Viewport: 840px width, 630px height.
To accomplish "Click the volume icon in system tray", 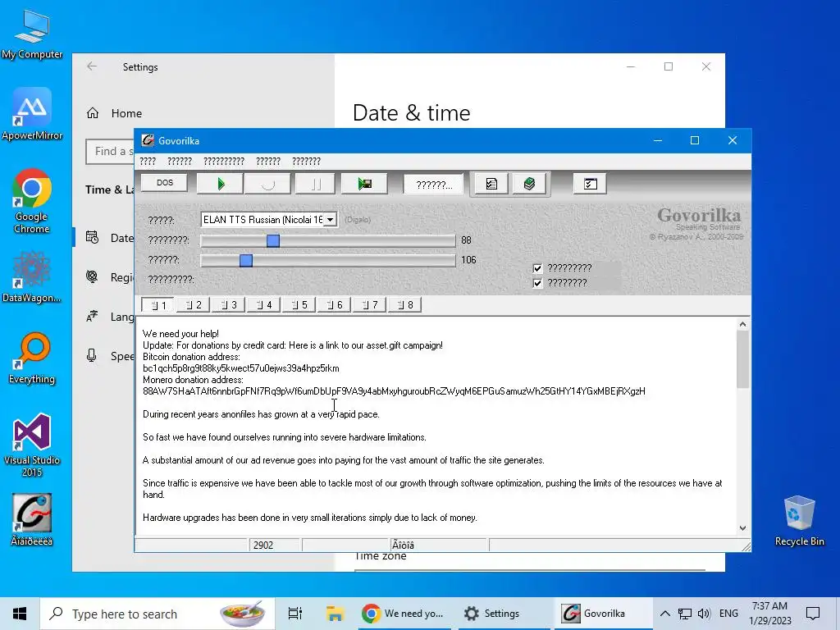I will coord(704,614).
